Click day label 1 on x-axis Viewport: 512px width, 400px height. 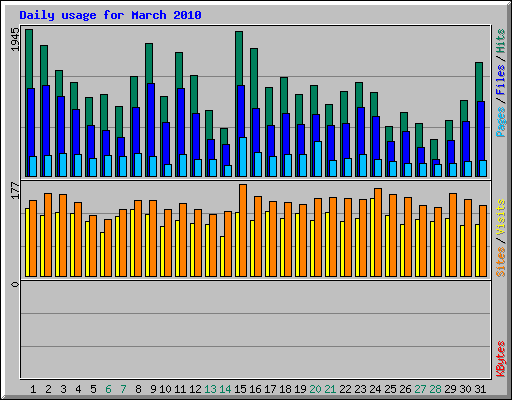[x=33, y=389]
